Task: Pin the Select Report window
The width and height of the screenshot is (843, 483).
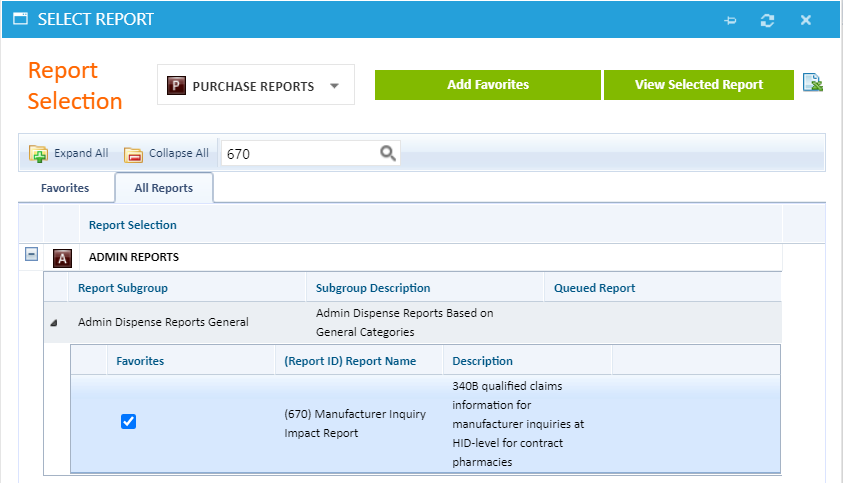Action: point(730,20)
